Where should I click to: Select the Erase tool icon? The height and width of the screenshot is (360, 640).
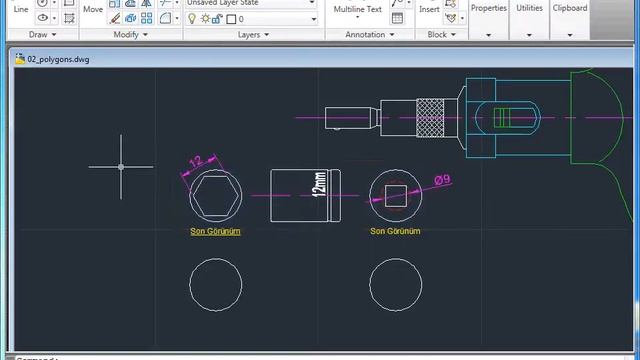(115, 18)
